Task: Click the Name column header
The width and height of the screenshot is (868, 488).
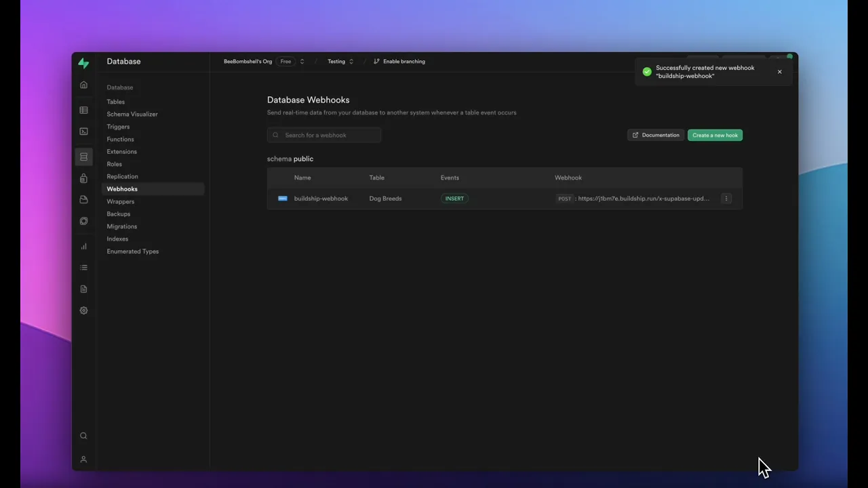Action: [x=302, y=178]
